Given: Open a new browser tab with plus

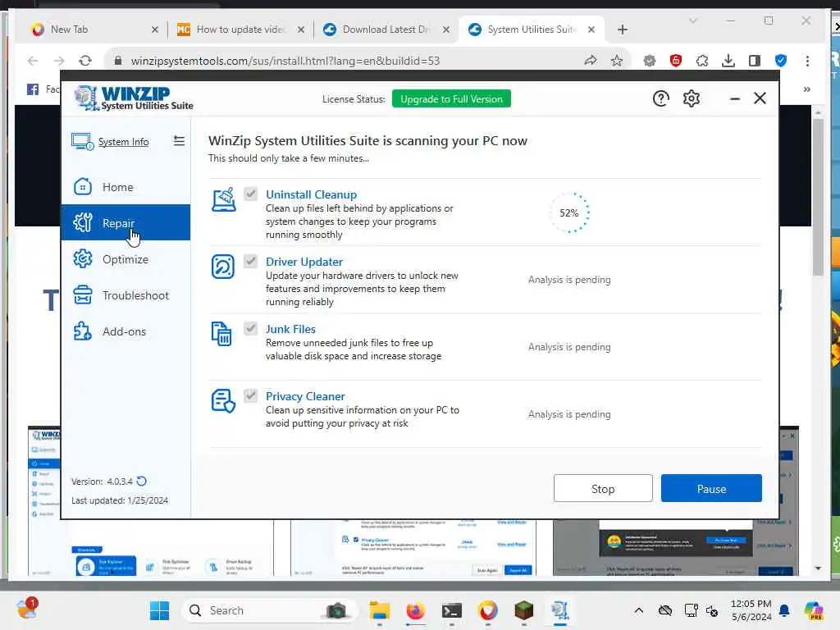Looking at the screenshot, I should (x=622, y=30).
